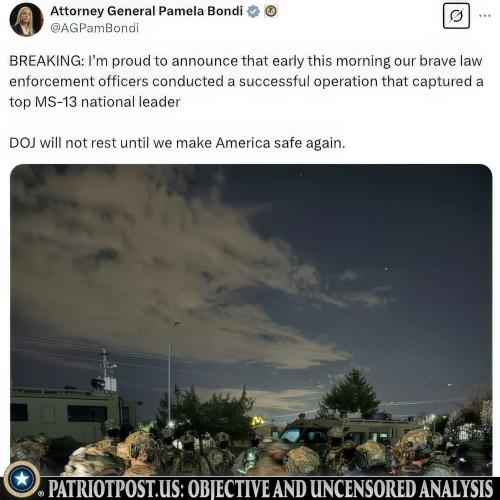Click the Patriot Post star logo
The height and width of the screenshot is (500, 500).
click(22, 479)
